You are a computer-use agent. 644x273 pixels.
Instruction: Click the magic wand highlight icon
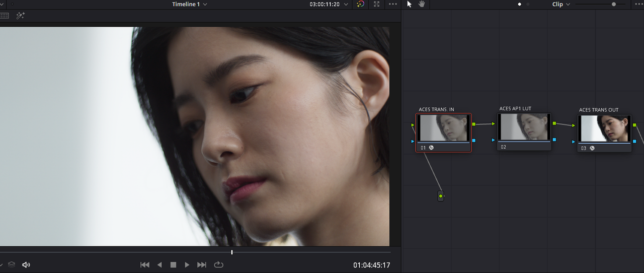tap(20, 16)
